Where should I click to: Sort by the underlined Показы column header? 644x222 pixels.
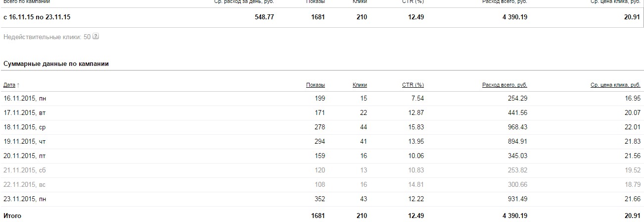(315, 85)
